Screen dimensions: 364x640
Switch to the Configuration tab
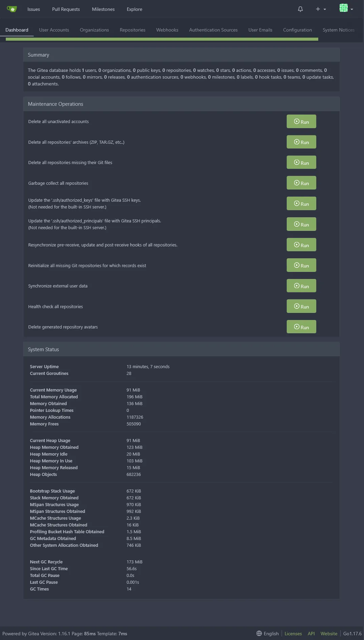click(x=297, y=30)
